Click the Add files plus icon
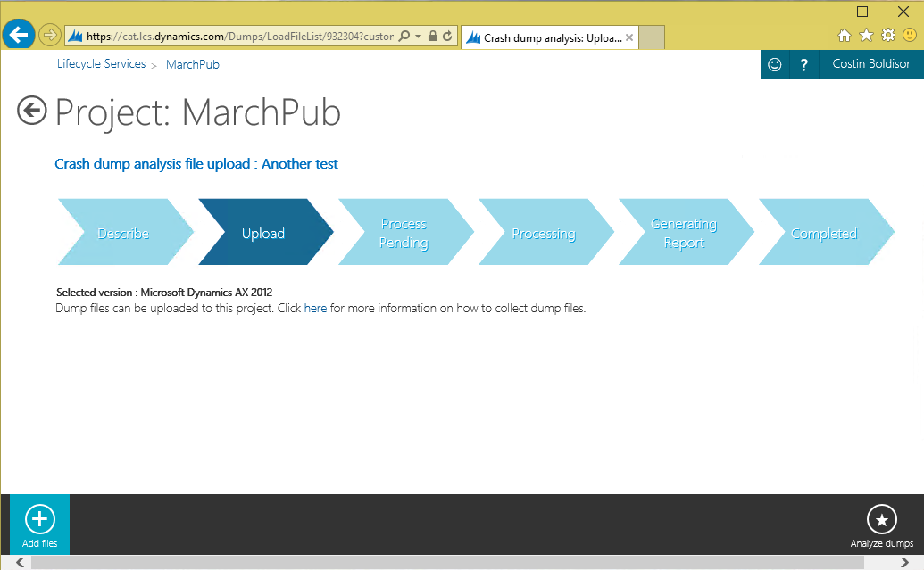Screen dimensions: 924x570 [x=39, y=518]
